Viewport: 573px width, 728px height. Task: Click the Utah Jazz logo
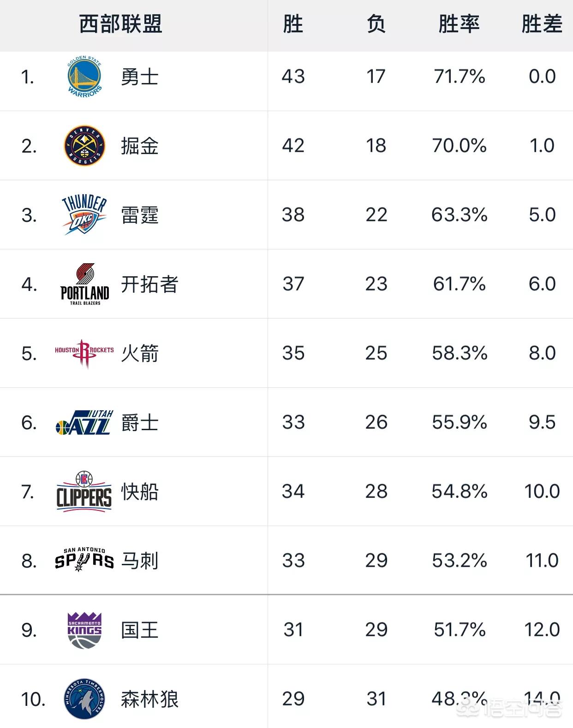click(84, 422)
